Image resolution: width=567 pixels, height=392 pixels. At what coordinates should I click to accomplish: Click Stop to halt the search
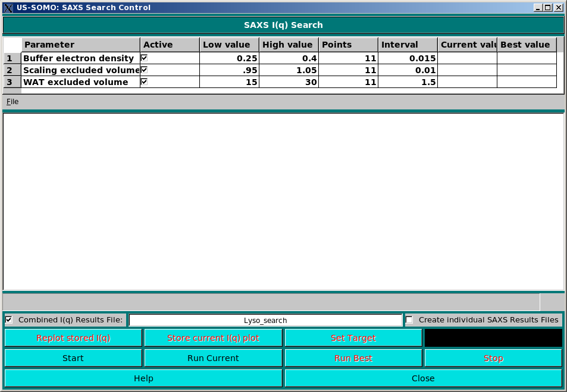tap(493, 357)
